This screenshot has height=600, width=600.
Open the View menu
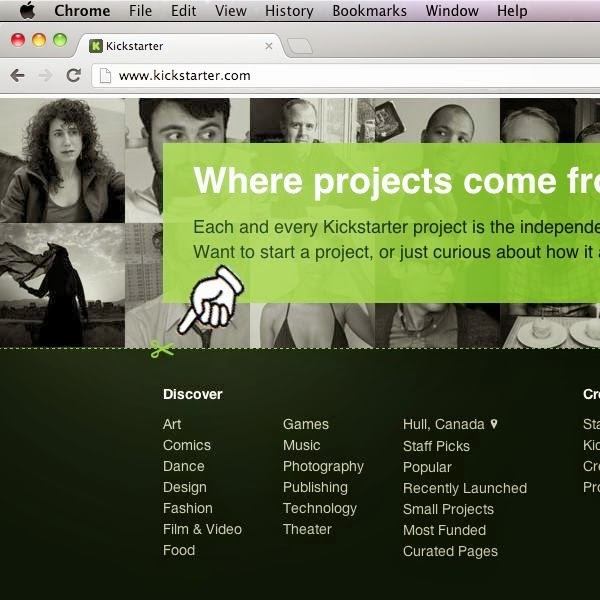[x=231, y=11]
